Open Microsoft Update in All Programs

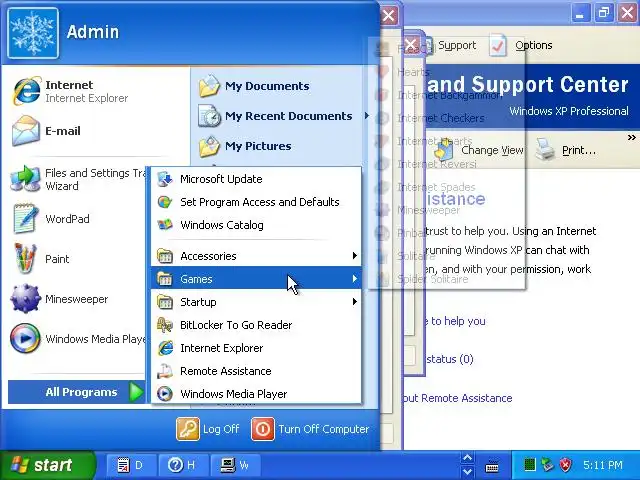pos(256,179)
